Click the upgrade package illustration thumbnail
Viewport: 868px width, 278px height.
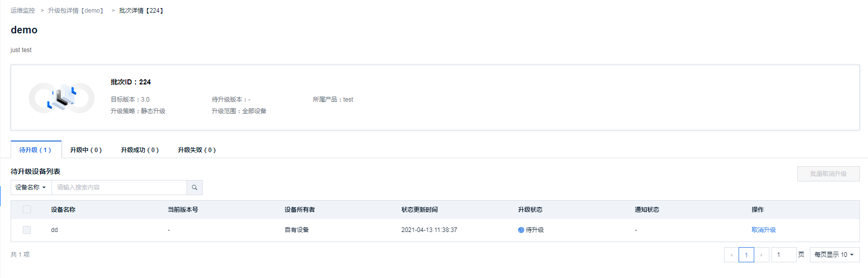click(62, 98)
